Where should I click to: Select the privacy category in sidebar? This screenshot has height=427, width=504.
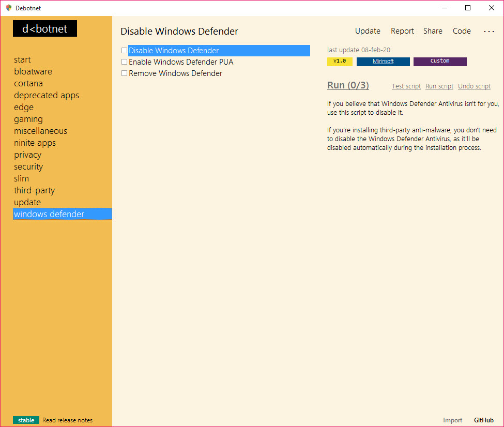click(28, 155)
